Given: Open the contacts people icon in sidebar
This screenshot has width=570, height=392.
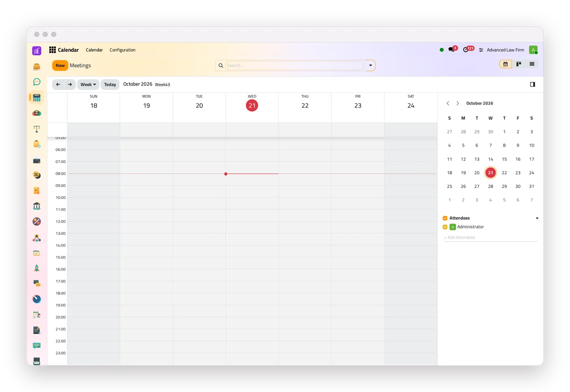Looking at the screenshot, I should click(37, 113).
